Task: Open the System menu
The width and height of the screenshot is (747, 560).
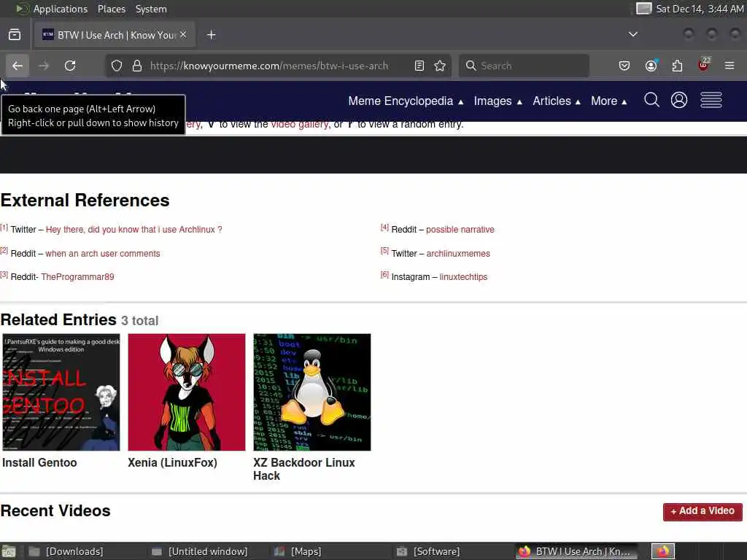Action: [151, 9]
